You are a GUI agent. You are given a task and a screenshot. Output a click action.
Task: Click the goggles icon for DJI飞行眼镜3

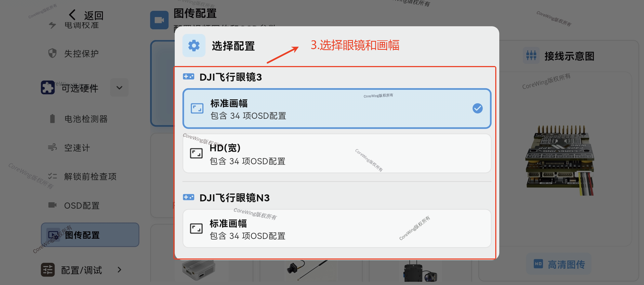click(189, 77)
